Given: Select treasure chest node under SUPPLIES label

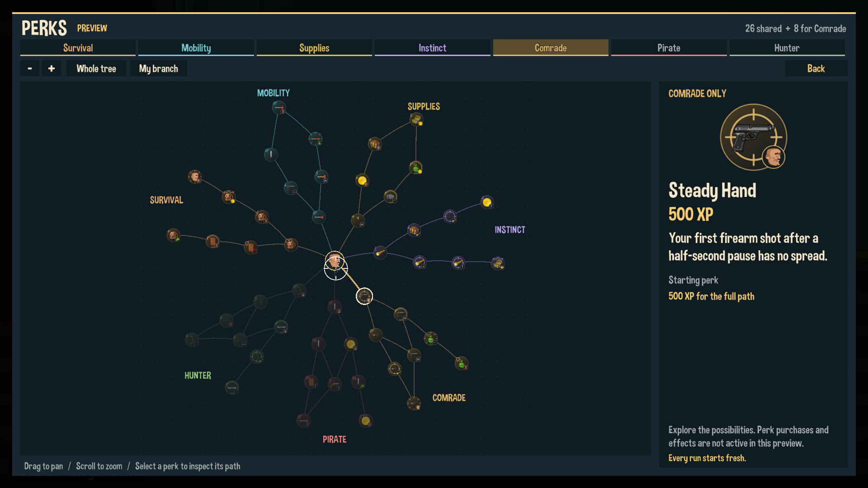Looking at the screenshot, I should click(x=416, y=119).
